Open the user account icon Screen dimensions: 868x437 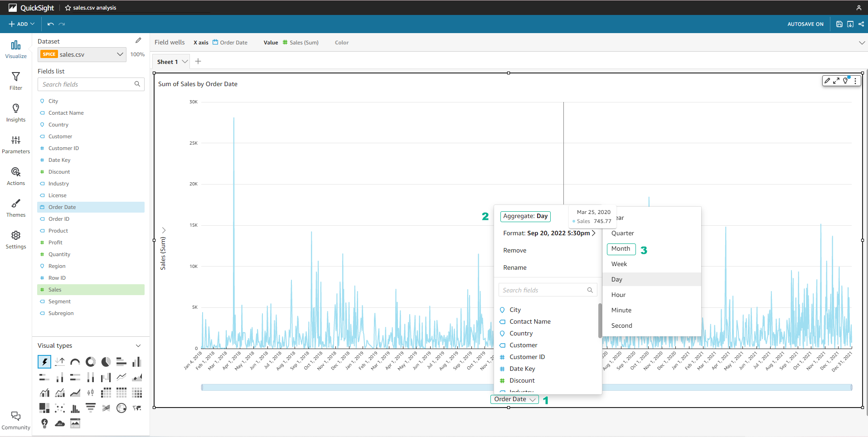click(858, 8)
